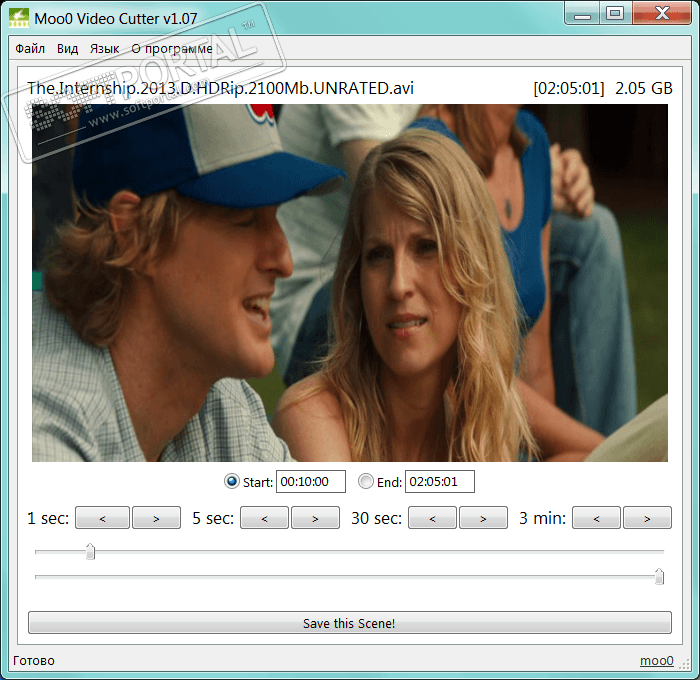Click the duration [02:05:01] text
The image size is (700, 680).
(569, 88)
